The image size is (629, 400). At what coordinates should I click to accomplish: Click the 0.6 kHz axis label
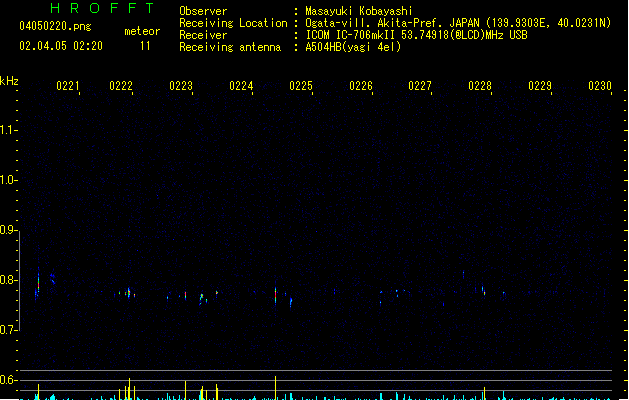tap(7, 380)
